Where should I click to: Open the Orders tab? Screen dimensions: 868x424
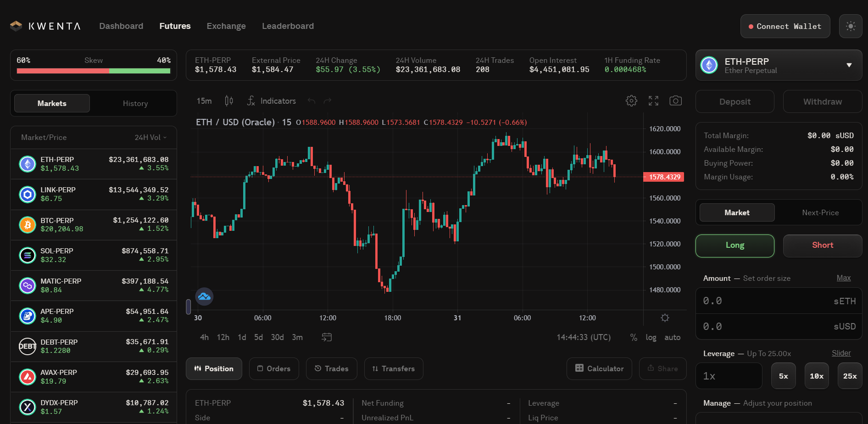coord(274,368)
